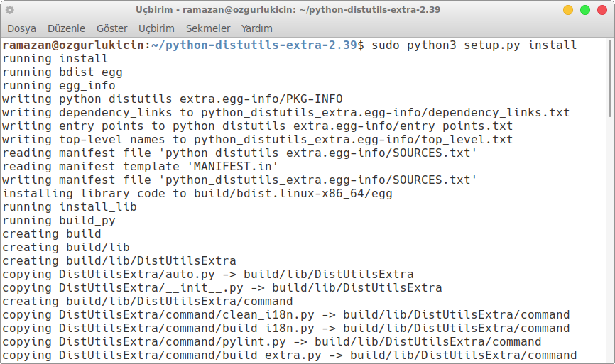This screenshot has width=615, height=364.
Task: Maximize the terminal with the green button
Action: 584,10
